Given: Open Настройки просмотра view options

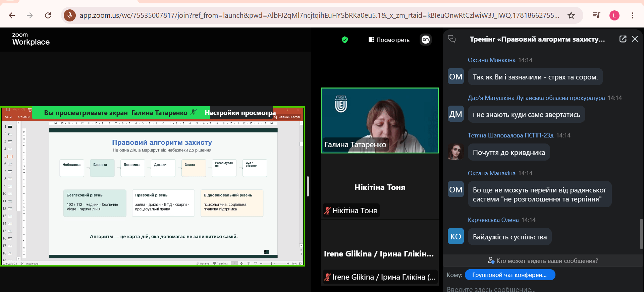Looking at the screenshot, I should point(240,113).
